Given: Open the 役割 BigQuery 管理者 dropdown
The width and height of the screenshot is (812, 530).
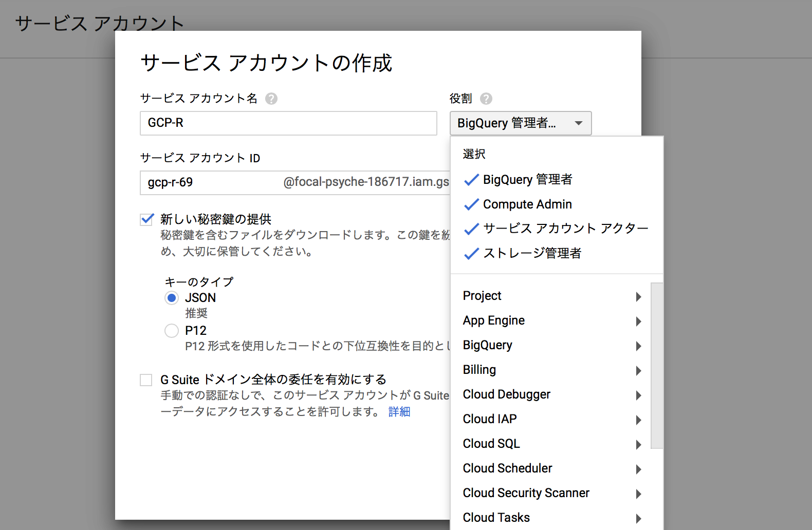Looking at the screenshot, I should click(521, 123).
